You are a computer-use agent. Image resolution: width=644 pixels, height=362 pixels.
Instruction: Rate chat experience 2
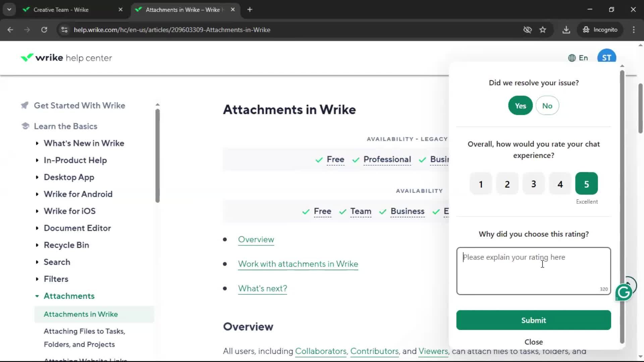[x=507, y=184]
